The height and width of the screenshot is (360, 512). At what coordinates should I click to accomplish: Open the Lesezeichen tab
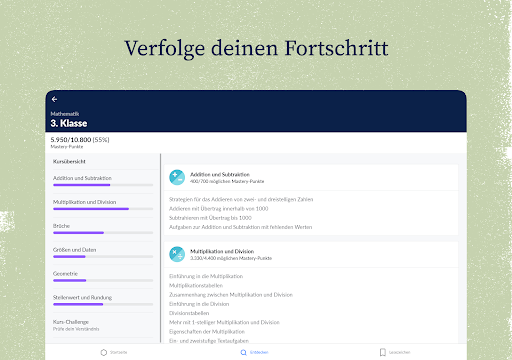[x=395, y=352]
